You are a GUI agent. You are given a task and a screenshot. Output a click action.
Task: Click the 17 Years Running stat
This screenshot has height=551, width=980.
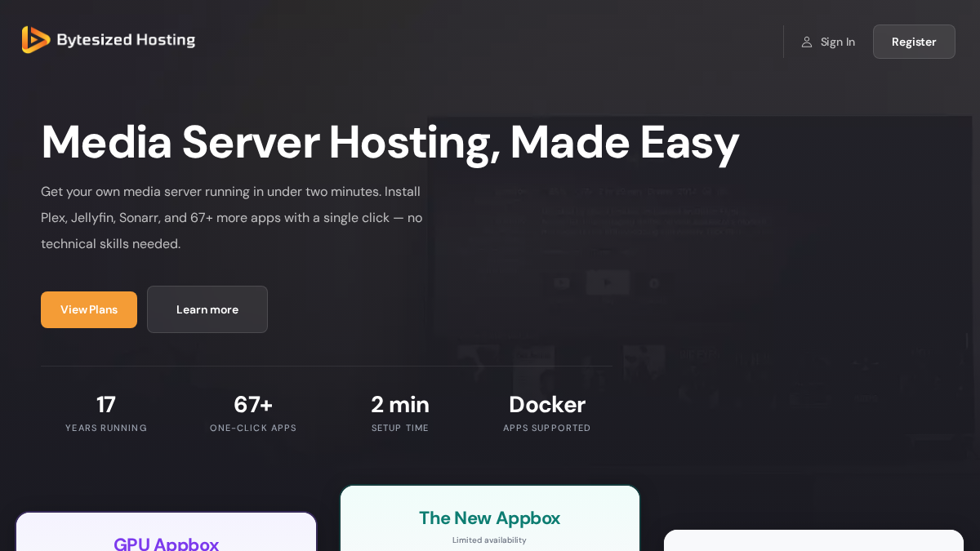tap(106, 414)
